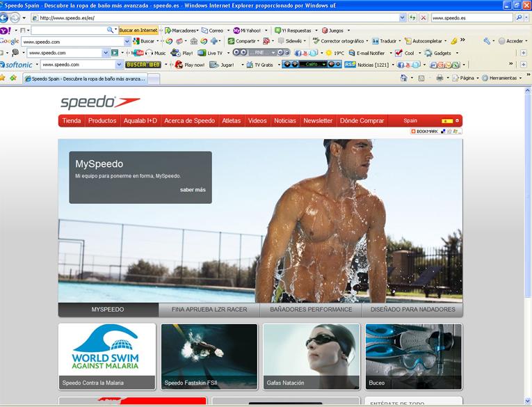Click the Play now! Mario icon
The image size is (532, 407).
[179, 65]
